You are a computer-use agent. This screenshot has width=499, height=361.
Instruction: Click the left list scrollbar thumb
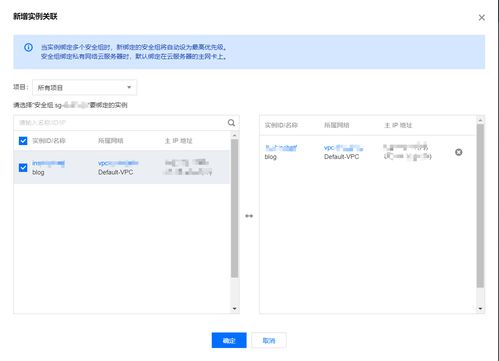(235, 208)
